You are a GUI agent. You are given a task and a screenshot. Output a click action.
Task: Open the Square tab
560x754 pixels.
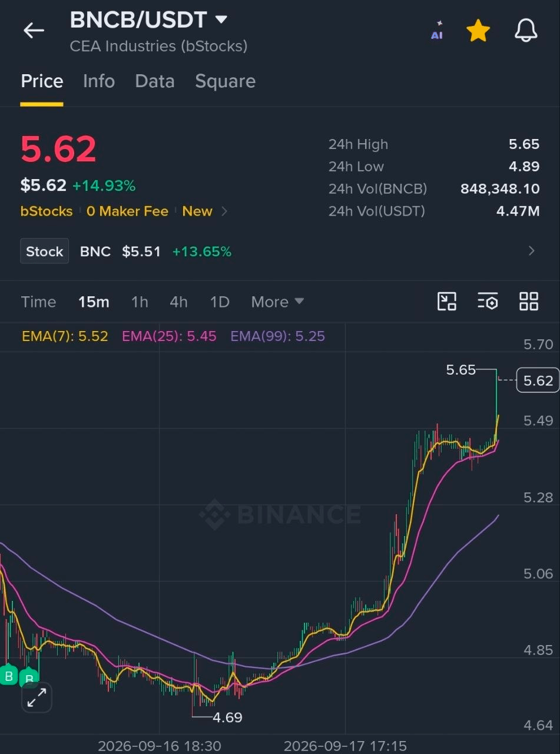(x=226, y=81)
